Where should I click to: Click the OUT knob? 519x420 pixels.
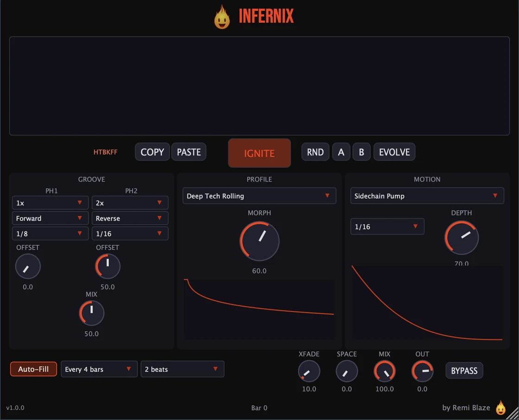click(x=422, y=371)
